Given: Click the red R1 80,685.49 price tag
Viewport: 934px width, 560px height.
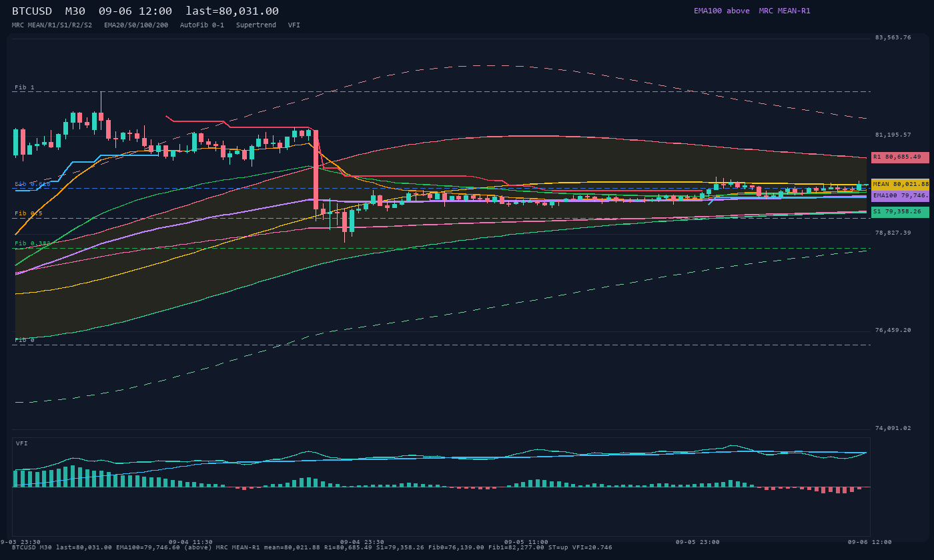Looking at the screenshot, I should 900,157.
